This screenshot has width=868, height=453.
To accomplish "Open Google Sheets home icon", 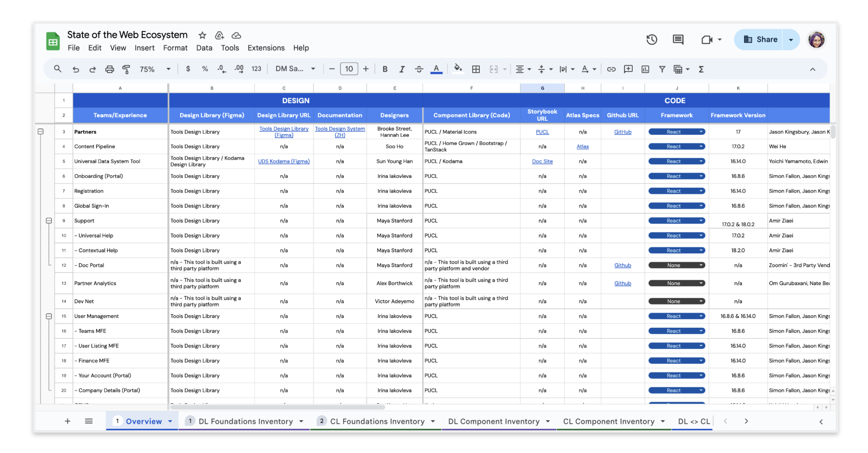I will point(53,41).
